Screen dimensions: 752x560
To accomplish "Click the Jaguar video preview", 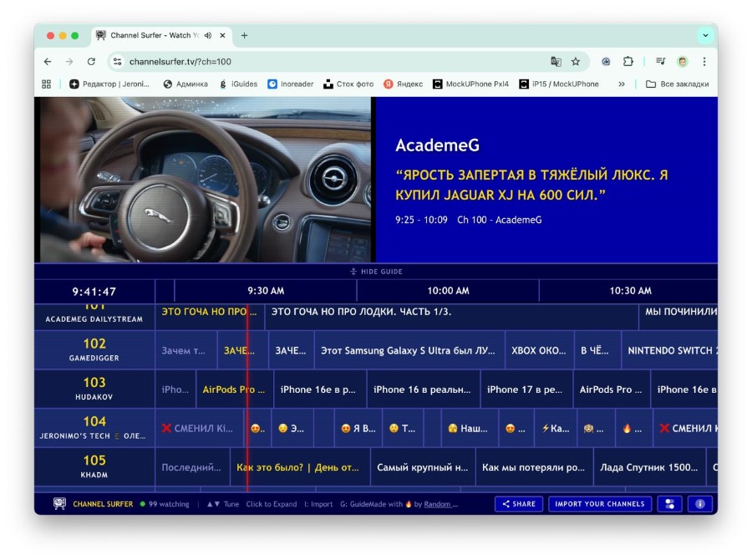I will [205, 180].
